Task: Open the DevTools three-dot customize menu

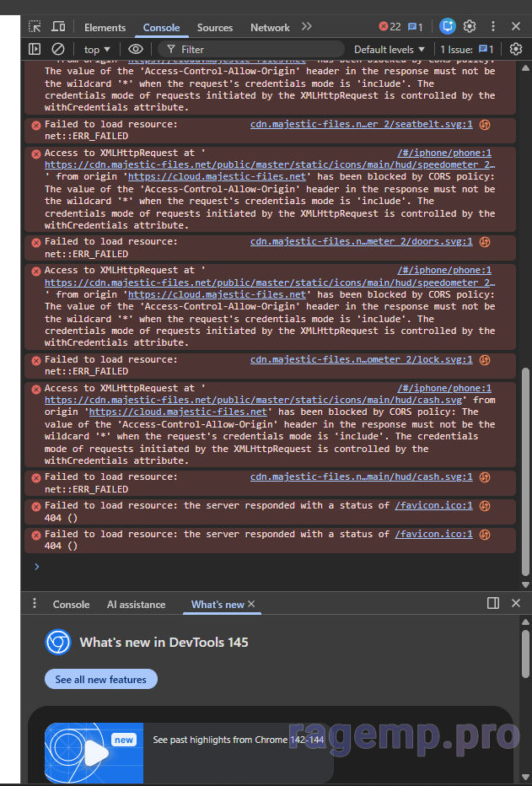Action: 493,27
